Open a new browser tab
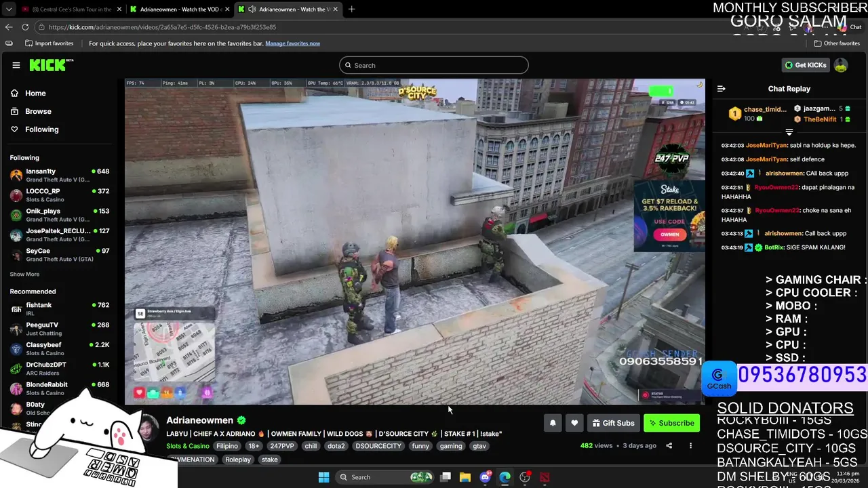Viewport: 868px width, 488px height. coord(351,9)
